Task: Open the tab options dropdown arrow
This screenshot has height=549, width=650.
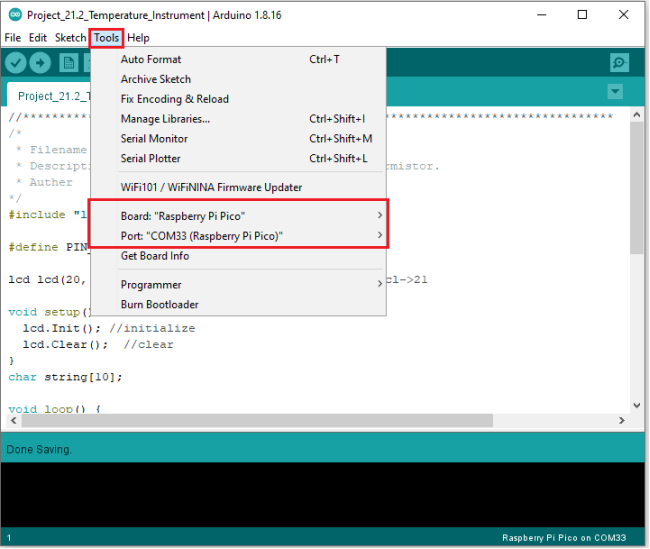Action: 615,91
